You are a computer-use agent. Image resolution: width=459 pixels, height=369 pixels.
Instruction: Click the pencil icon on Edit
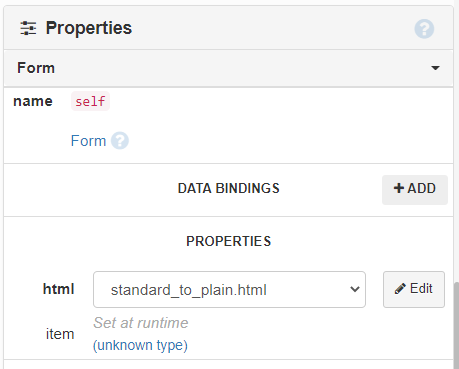(x=400, y=289)
